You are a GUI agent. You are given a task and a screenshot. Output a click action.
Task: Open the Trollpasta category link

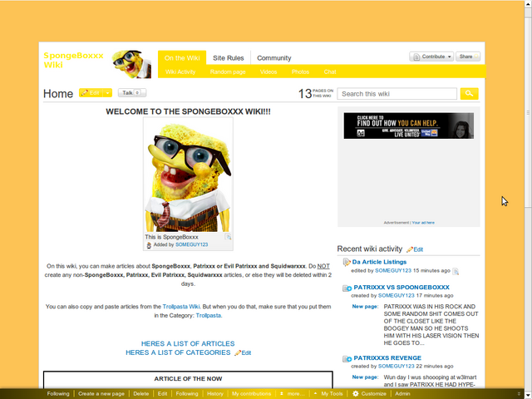pos(209,316)
